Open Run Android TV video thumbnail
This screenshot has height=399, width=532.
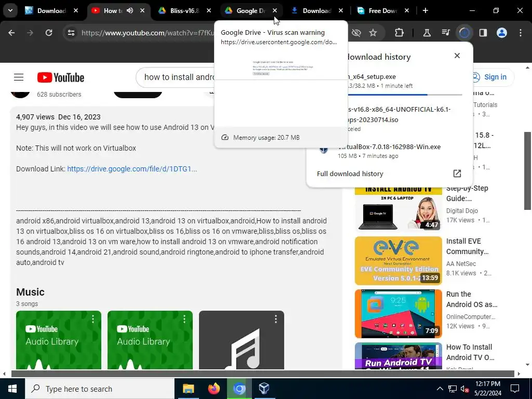click(398, 356)
